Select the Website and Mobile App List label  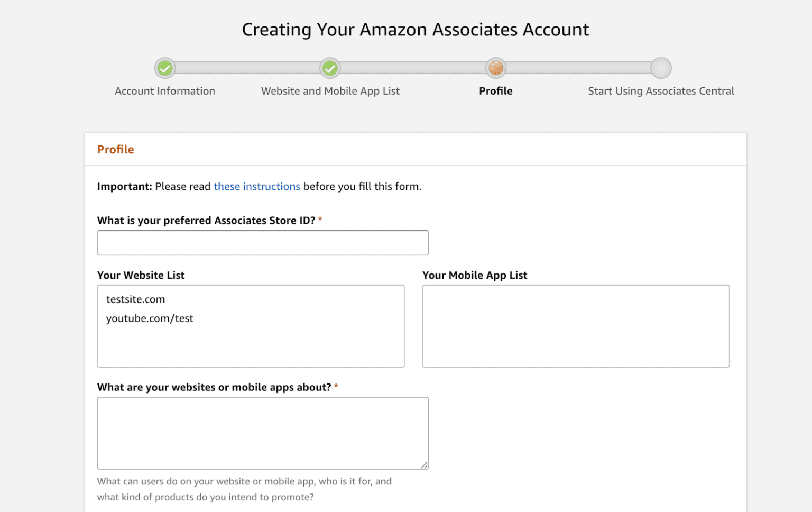pyautogui.click(x=330, y=90)
